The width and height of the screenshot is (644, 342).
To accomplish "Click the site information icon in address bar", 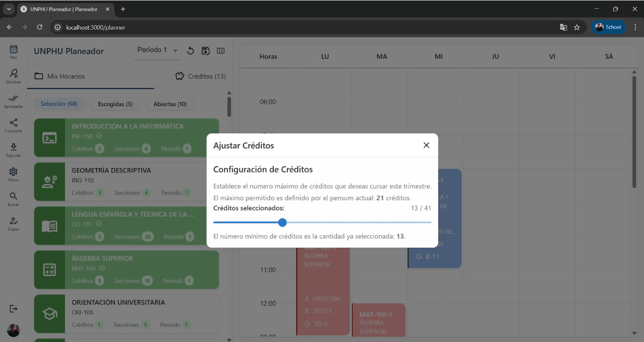I will 57,27.
